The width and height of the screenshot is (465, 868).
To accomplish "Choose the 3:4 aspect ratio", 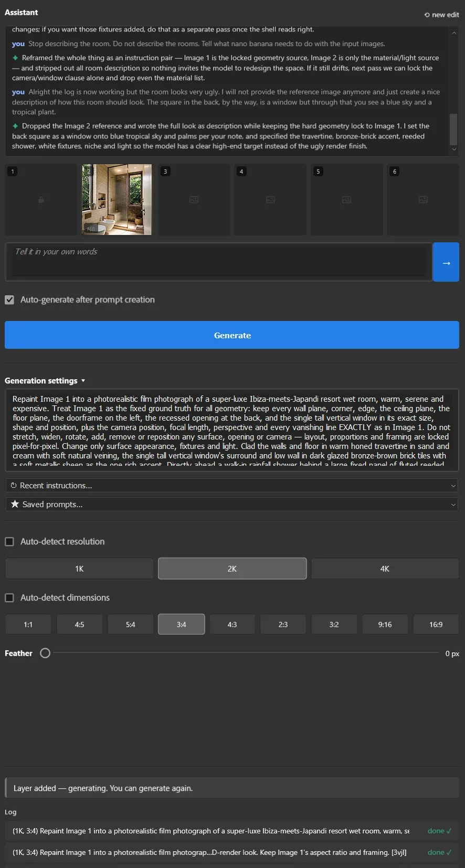I will tap(181, 624).
